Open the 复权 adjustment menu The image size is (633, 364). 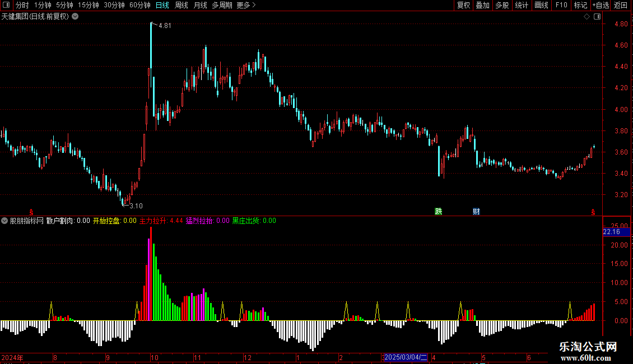463,5
